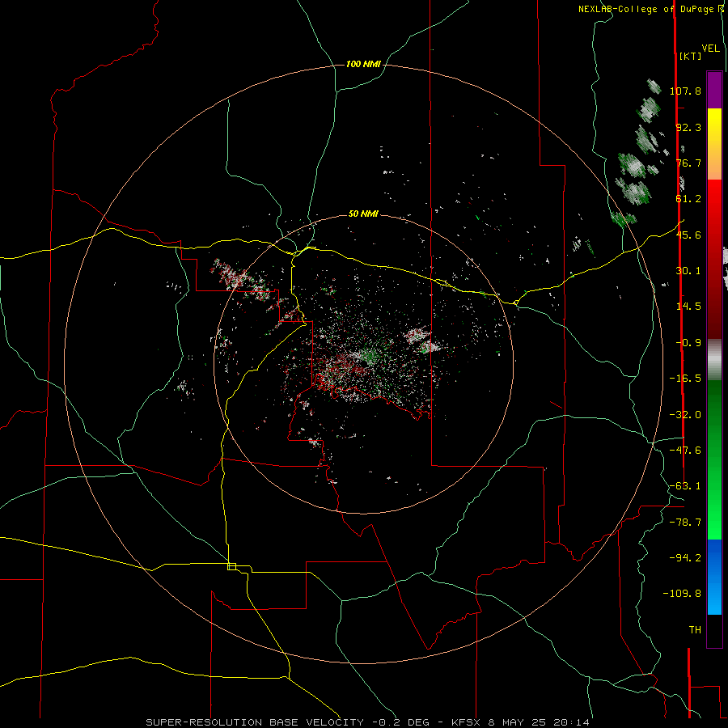Click the 8 MAY 25 20:14 timestamp
This screenshot has height=728, width=728.
[x=539, y=722]
